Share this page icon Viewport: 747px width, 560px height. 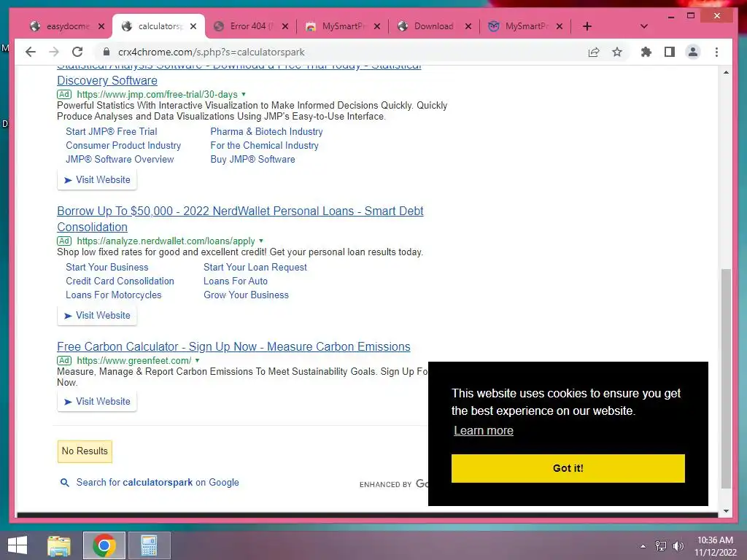(x=594, y=52)
